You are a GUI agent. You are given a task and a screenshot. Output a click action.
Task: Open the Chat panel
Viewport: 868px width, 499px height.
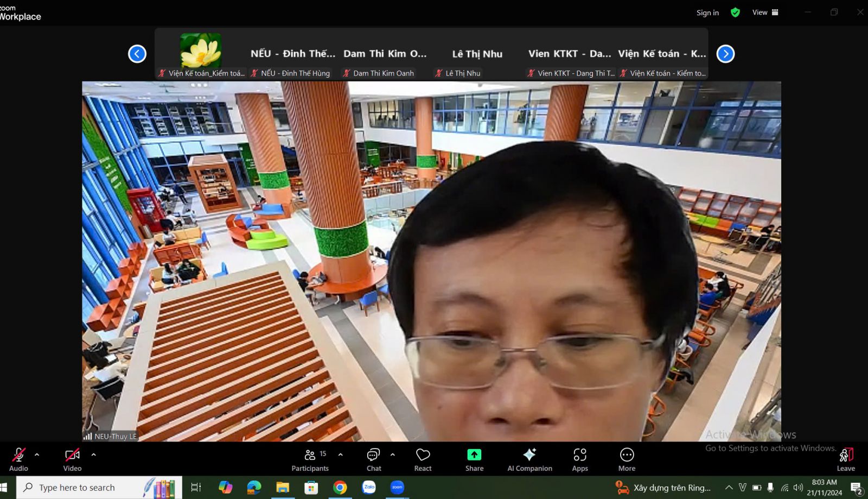[373, 459]
